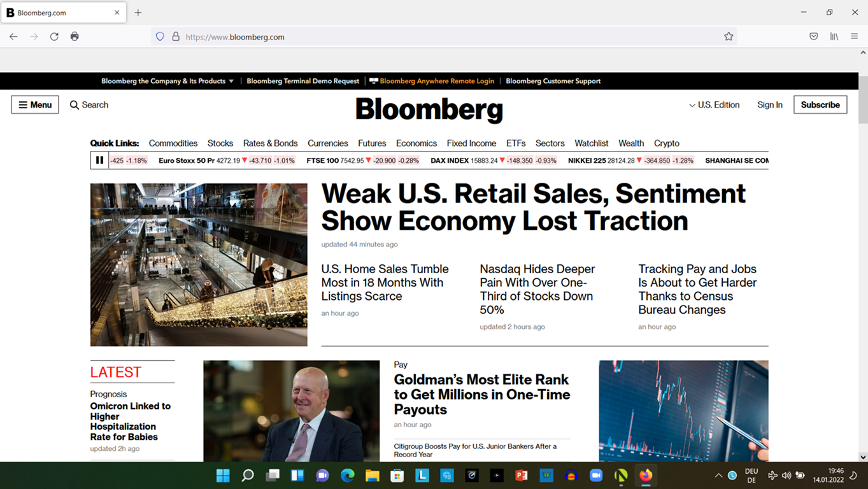Expand Bloomberg the Company & Its Products
Viewport: 868px width, 489px height.
pos(167,81)
